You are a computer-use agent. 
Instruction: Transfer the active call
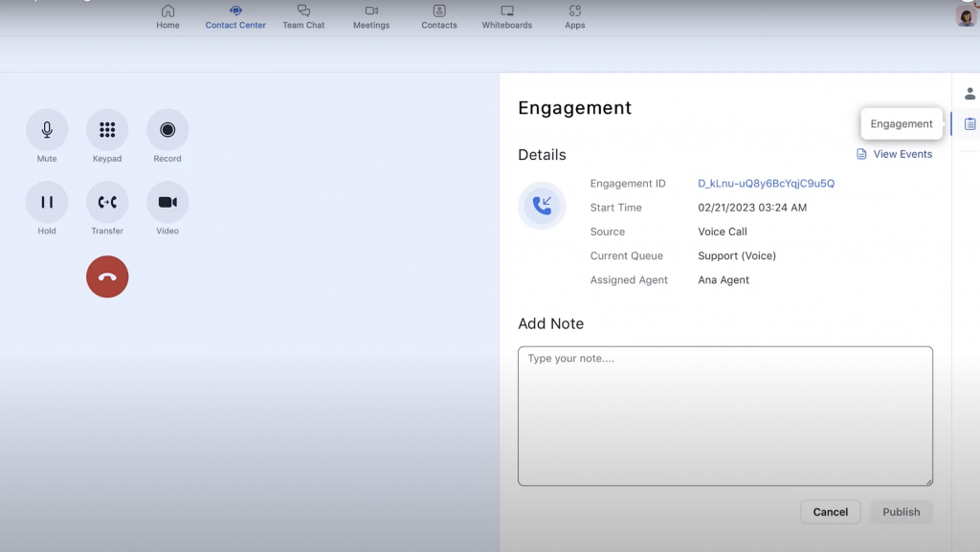107,201
